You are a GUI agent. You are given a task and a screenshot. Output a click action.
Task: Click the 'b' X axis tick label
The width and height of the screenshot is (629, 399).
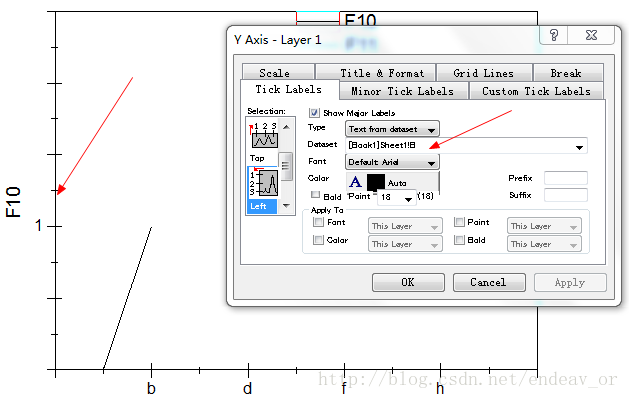pos(151,388)
